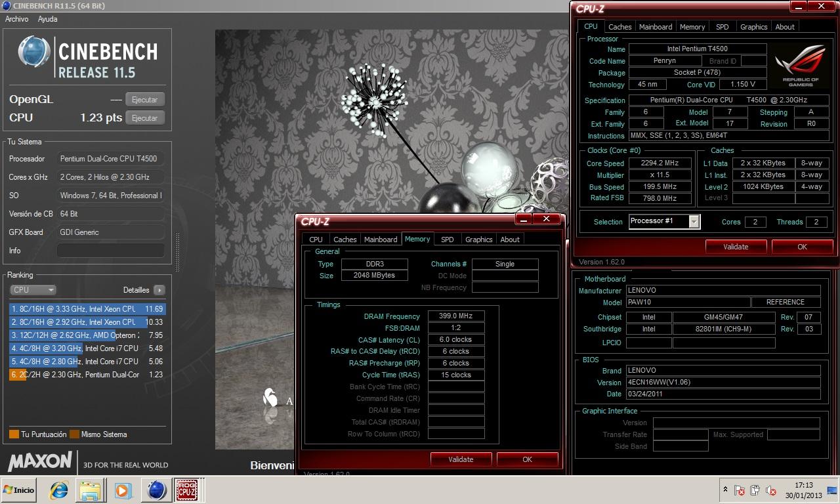Click the DRAM Frequency value 399.0 MHz
840x504 pixels.
tap(456, 316)
